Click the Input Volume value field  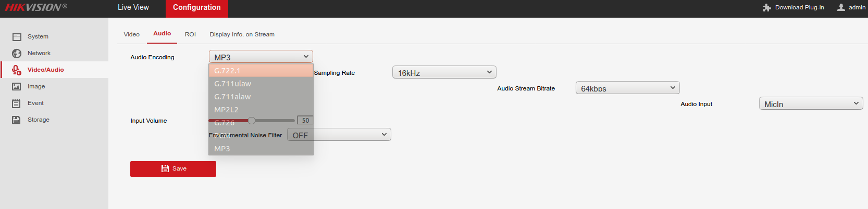[x=305, y=121]
